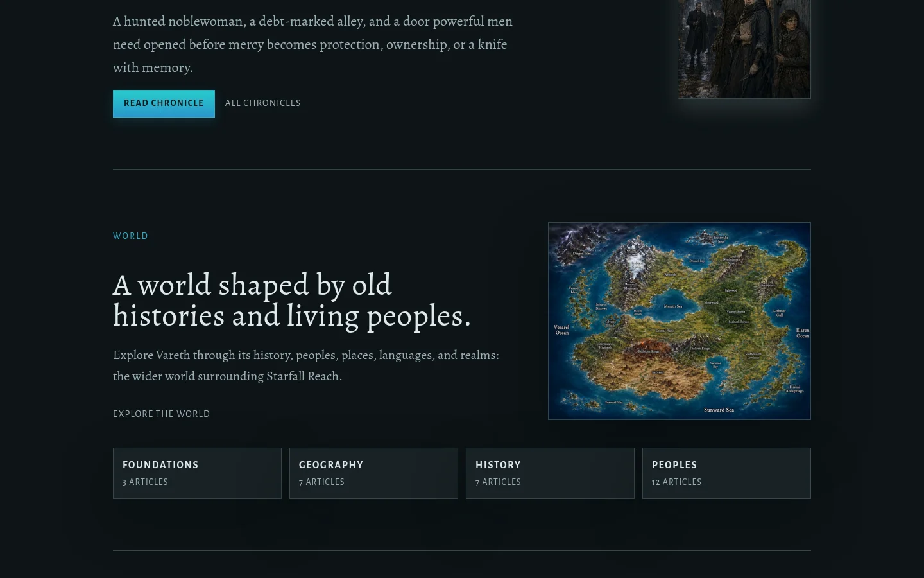924x578 pixels.
Task: Open the chronicle cover illustration thumbnail
Action: (x=744, y=49)
